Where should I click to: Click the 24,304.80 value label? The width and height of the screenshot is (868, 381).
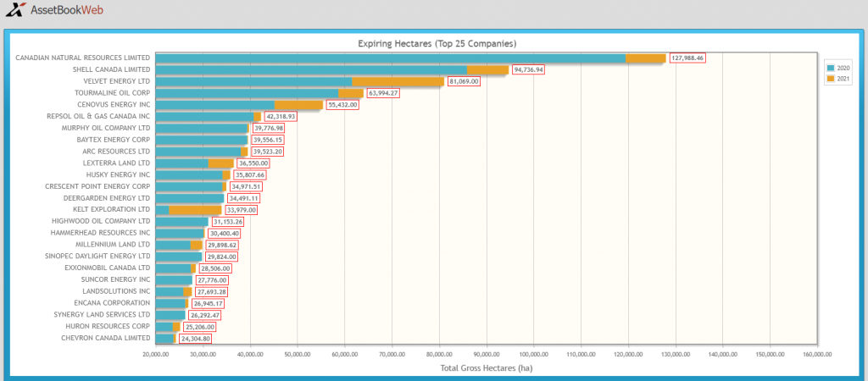click(x=196, y=338)
